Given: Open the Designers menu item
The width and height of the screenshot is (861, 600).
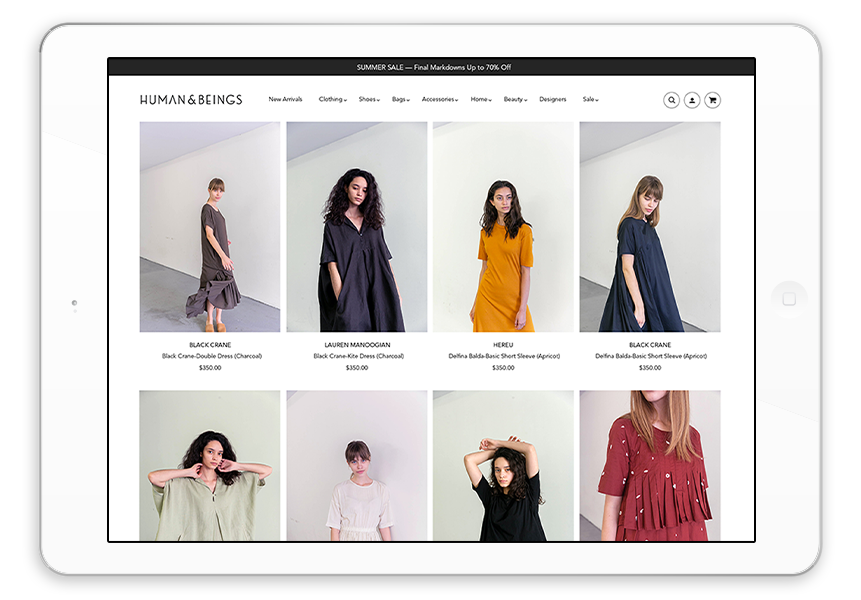Looking at the screenshot, I should [x=552, y=100].
